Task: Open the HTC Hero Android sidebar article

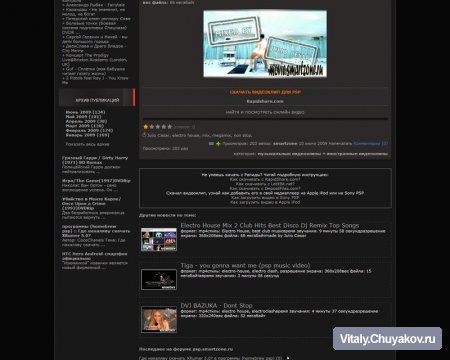Action: 95,256
